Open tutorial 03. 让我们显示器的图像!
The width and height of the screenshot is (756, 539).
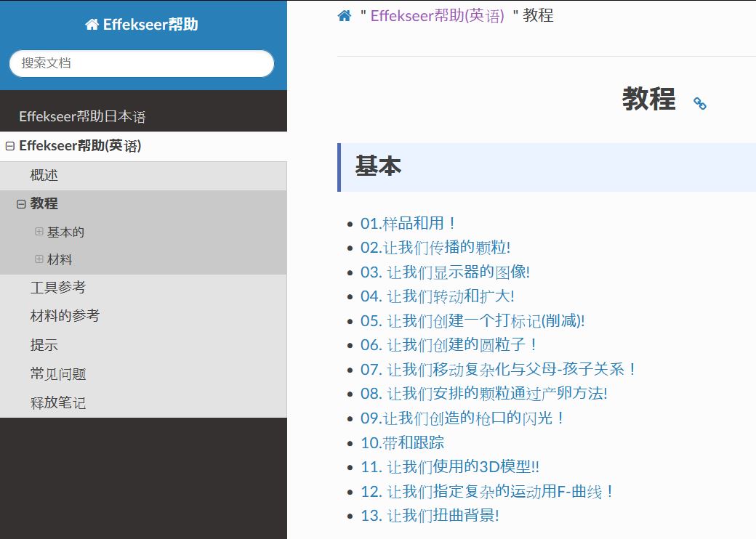pyautogui.click(x=445, y=272)
